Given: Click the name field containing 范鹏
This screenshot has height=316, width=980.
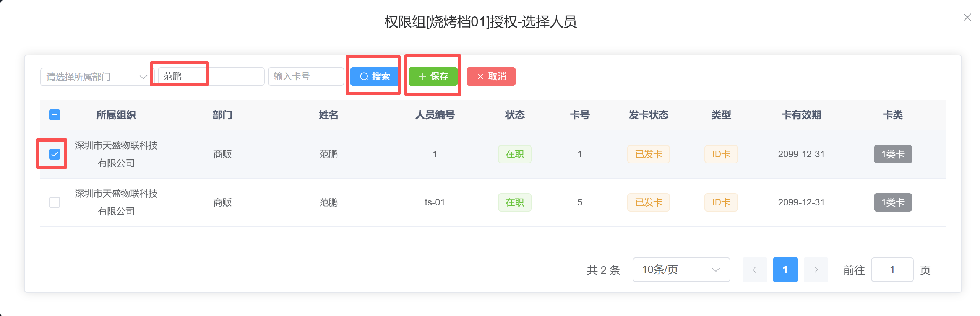Looking at the screenshot, I should coord(211,77).
